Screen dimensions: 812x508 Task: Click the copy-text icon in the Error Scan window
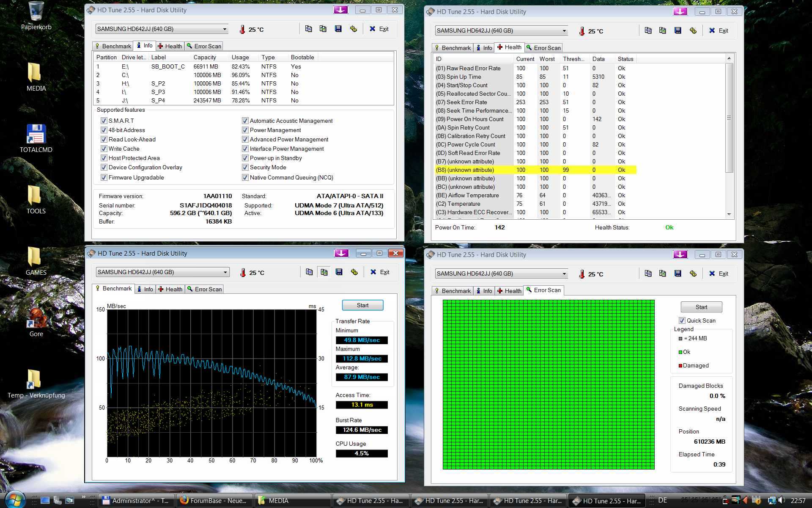pyautogui.click(x=648, y=273)
